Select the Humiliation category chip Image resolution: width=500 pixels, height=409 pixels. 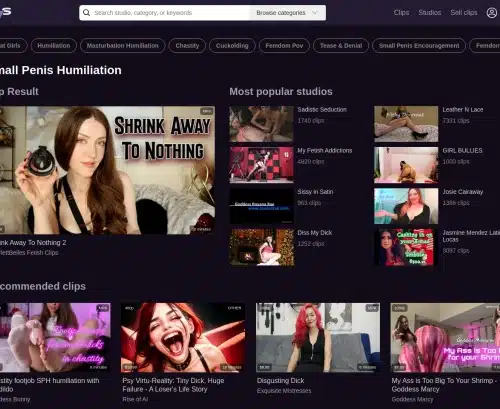point(54,46)
